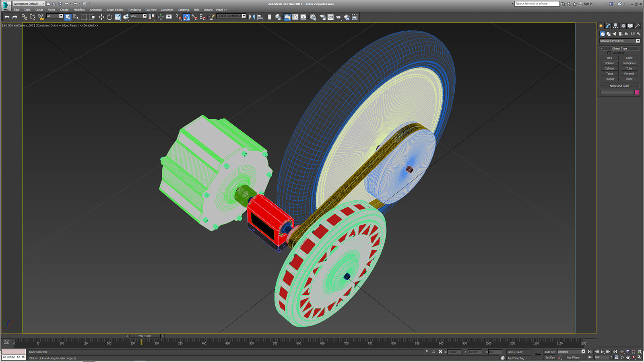Enable the AutoGrid checkbox
Viewport: 644px width, 362px height.
point(609,53)
